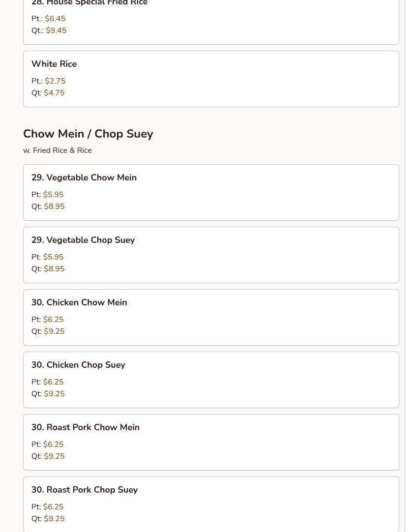Click Vegetable Chow Mein pint price $5.95
Screen dimensions: 415x532
click(x=53, y=195)
